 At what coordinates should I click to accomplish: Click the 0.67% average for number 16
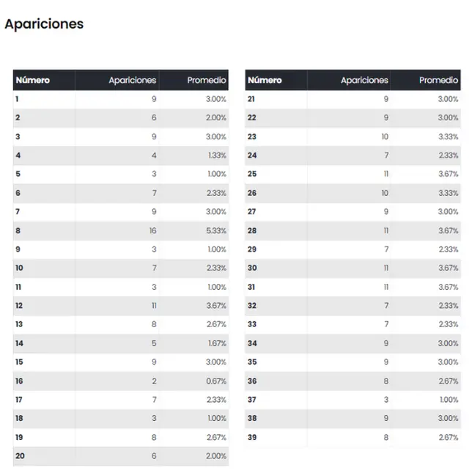tap(215, 381)
